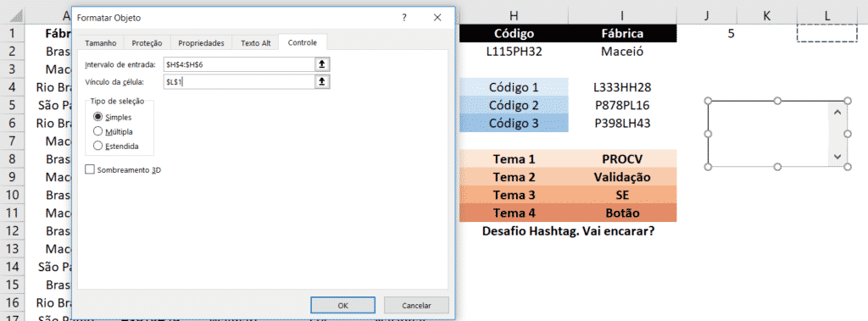
Task: Select column I header
Action: pyautogui.click(x=623, y=16)
